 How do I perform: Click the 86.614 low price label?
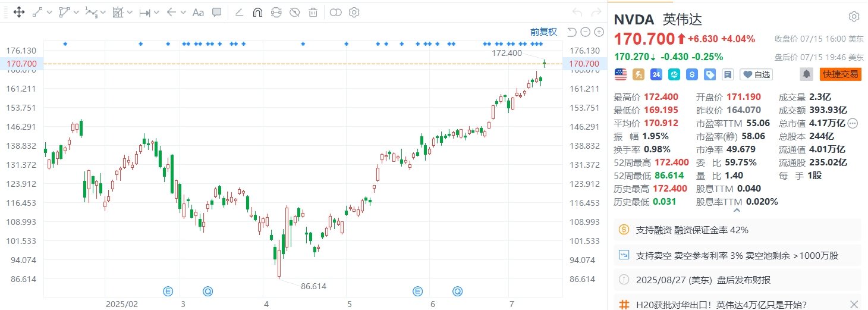pos(313,286)
